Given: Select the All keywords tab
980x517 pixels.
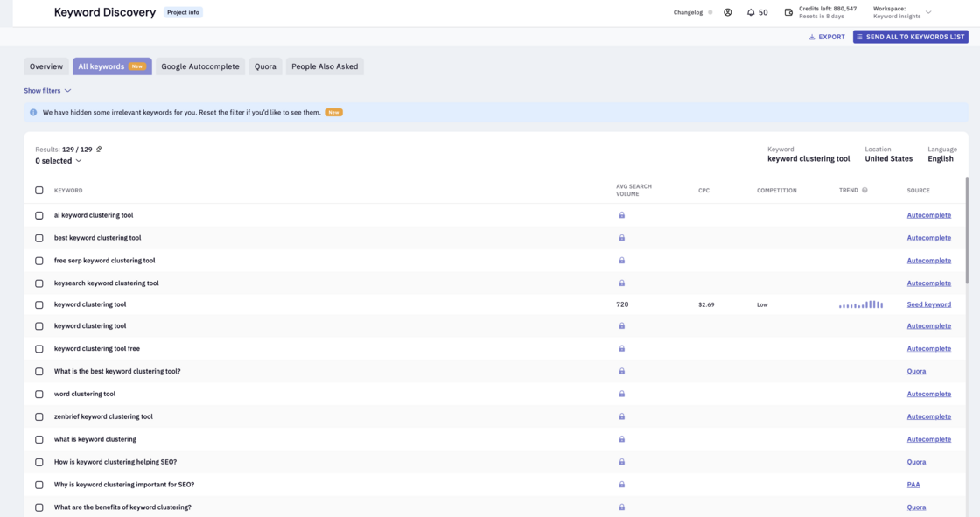Looking at the screenshot, I should [x=112, y=66].
